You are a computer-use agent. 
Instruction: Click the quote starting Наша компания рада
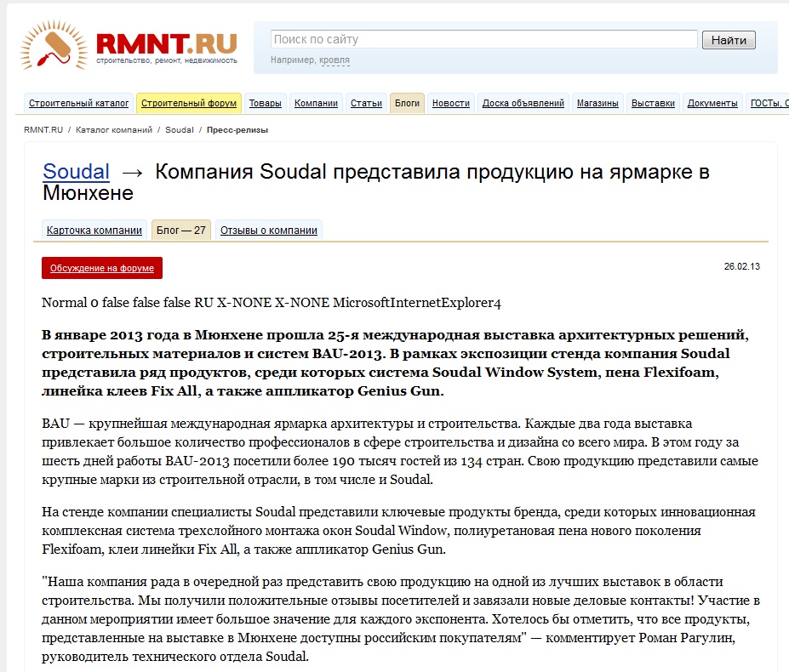401,619
